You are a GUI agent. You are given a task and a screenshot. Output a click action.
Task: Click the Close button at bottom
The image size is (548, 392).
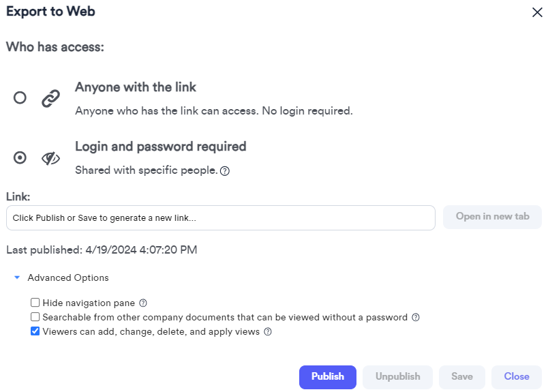516,376
